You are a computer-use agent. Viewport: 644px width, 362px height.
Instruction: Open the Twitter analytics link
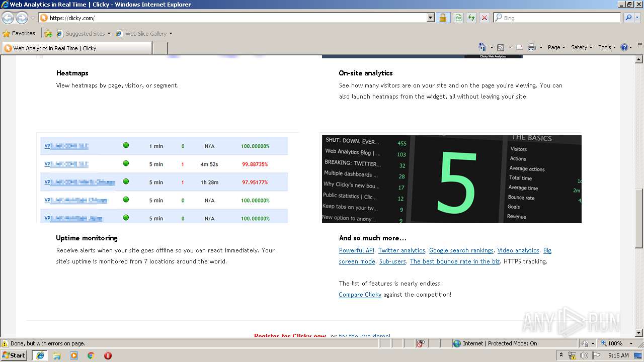[401, 250]
